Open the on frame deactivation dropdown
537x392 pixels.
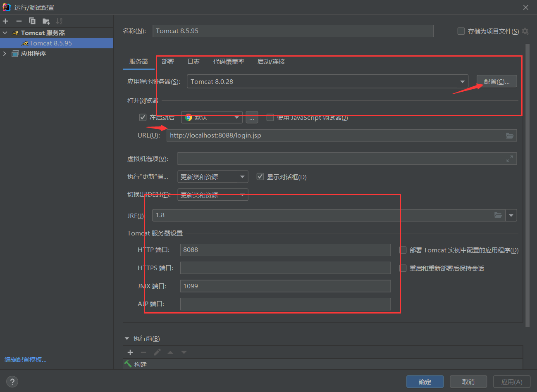click(213, 195)
